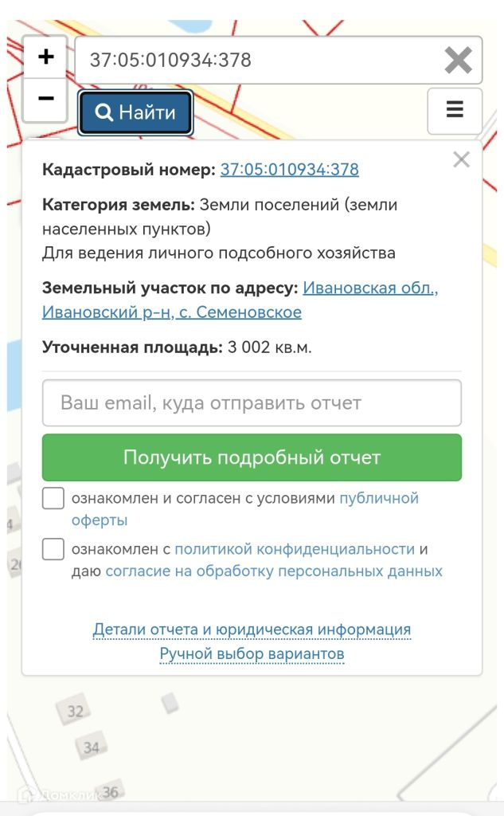The width and height of the screenshot is (504, 816).
Task: Open cadastral number 37:05:010934:378 link
Action: pyautogui.click(x=289, y=169)
